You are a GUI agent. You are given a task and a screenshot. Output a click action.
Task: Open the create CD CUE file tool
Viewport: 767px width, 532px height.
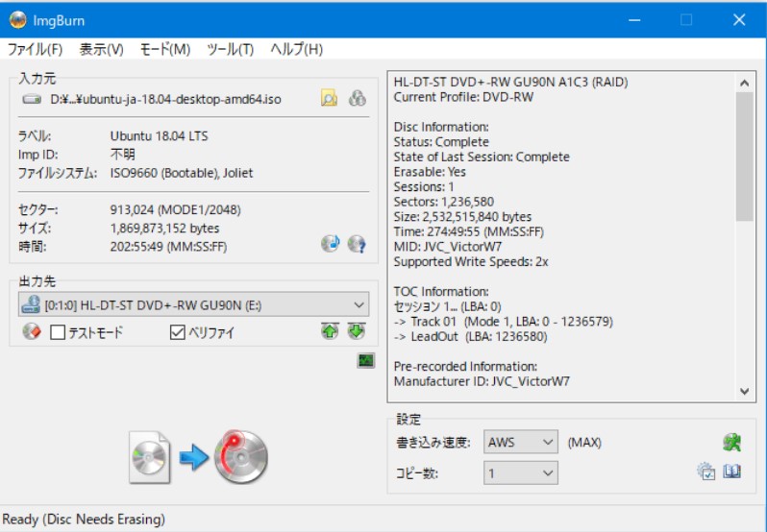tap(331, 243)
